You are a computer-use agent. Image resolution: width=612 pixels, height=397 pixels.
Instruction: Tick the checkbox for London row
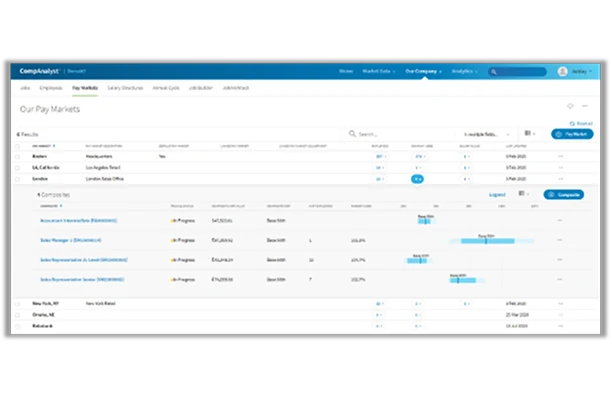[17, 179]
